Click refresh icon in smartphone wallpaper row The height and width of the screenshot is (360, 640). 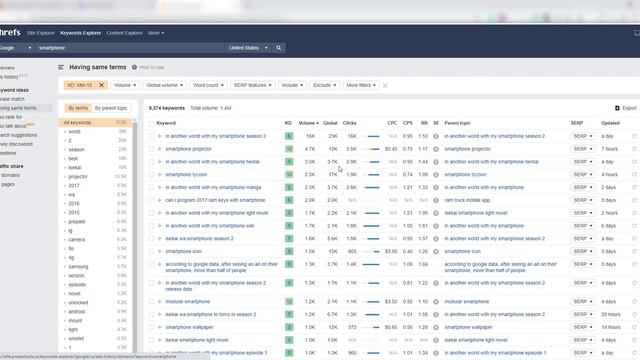pos(634,327)
